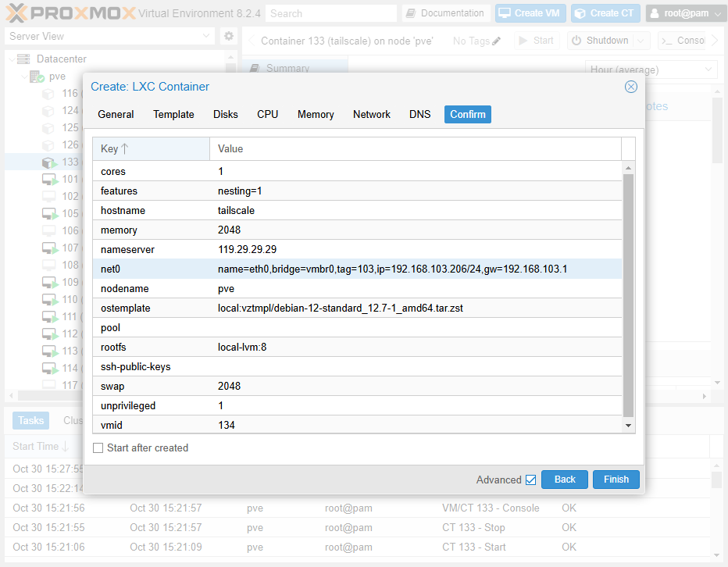
Task: Sort the table by Key column
Action: pos(151,149)
